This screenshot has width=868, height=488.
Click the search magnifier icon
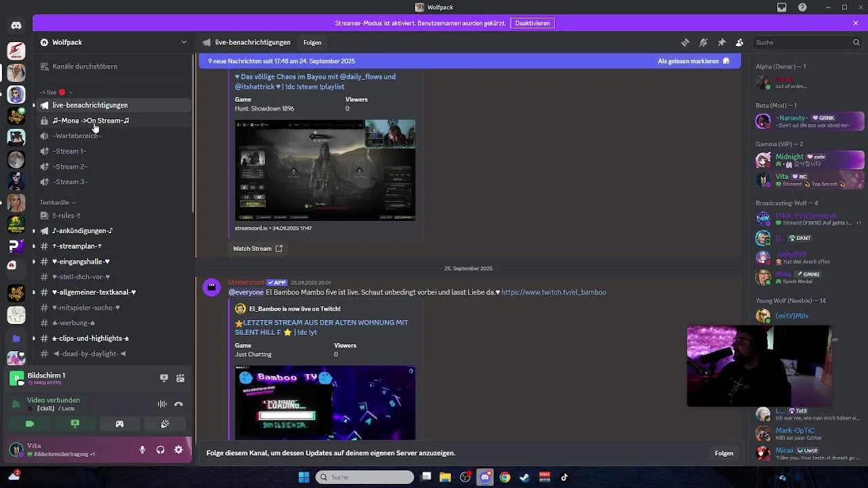click(x=856, y=42)
